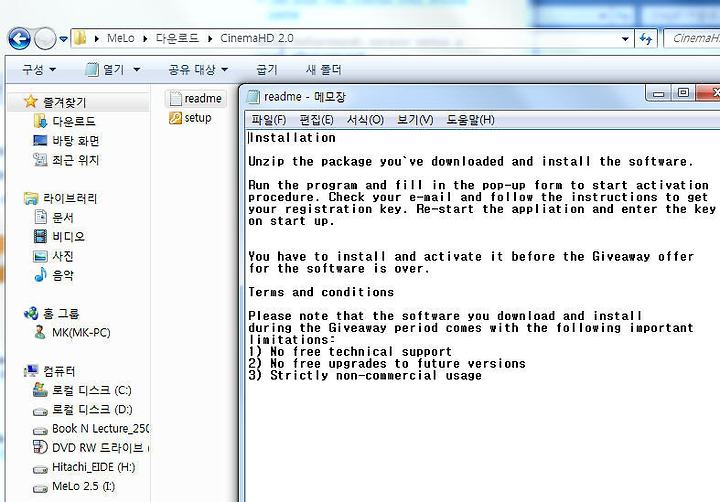The height and width of the screenshot is (502, 720).
Task: Click the greyed forward navigation arrow
Action: click(45, 39)
